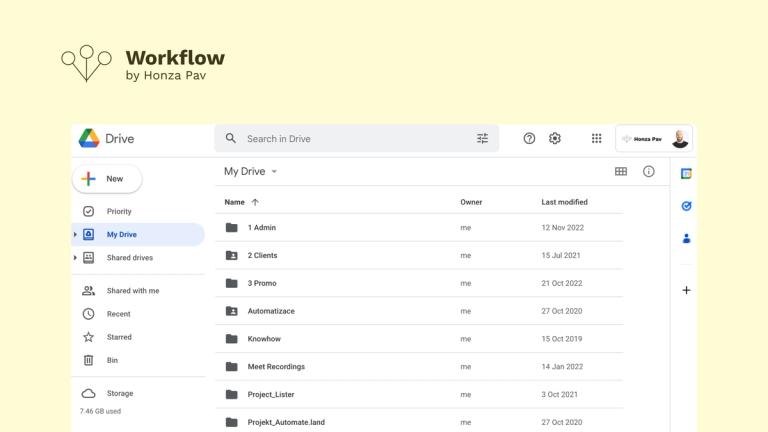The width and height of the screenshot is (768, 432).
Task: Open search filter options icon
Action: click(482, 139)
